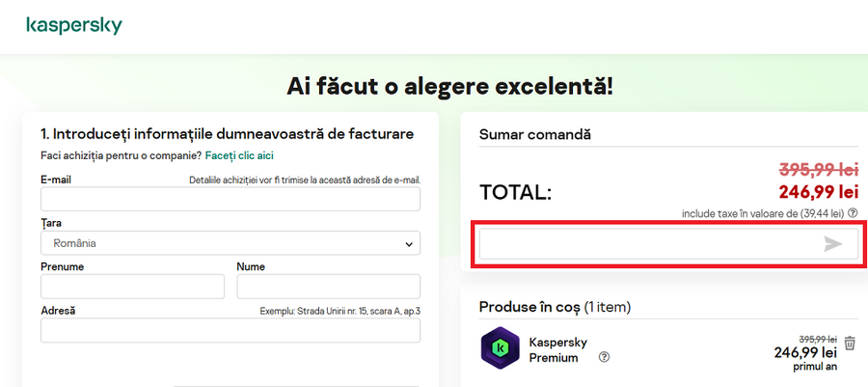Focus the E-mail input field
This screenshot has height=387, width=868.
(231, 199)
